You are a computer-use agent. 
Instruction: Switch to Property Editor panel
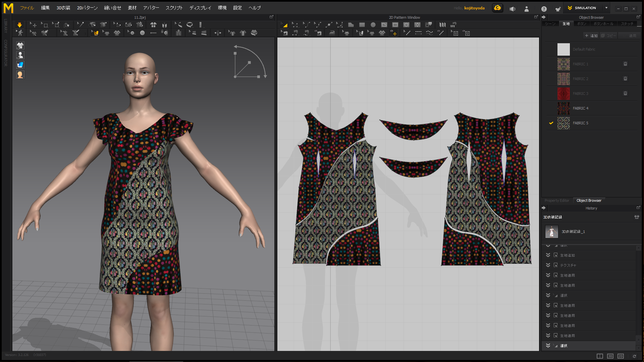pos(557,200)
